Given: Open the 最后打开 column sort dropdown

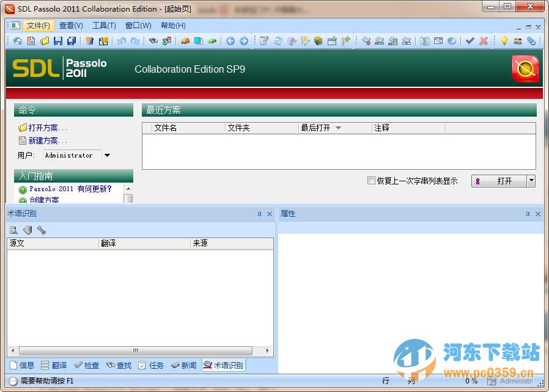Looking at the screenshot, I should tap(339, 128).
